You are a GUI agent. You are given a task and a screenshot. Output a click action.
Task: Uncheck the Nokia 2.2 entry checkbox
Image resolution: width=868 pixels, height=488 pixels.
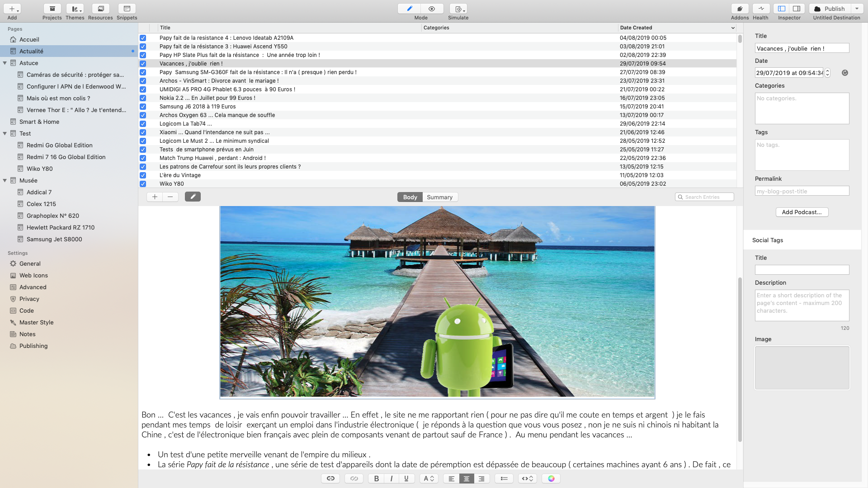click(x=143, y=98)
